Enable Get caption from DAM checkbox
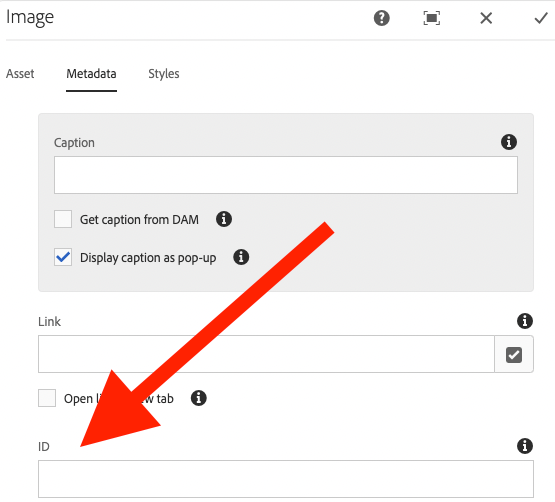Image resolution: width=555 pixels, height=502 pixels. coord(63,219)
